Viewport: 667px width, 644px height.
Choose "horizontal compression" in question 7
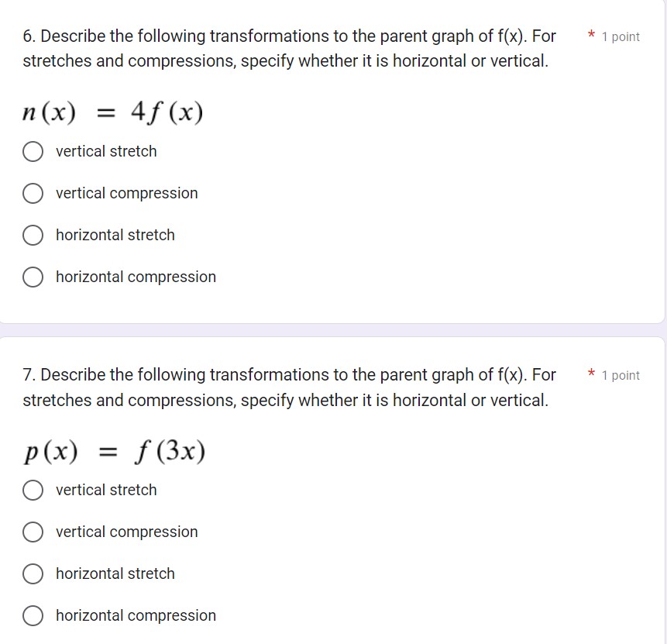coord(33,615)
